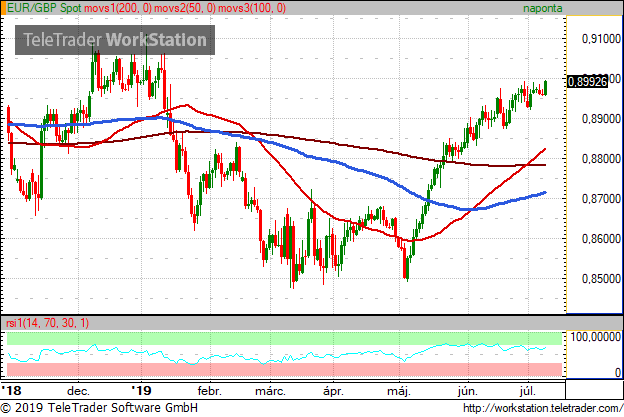The height and width of the screenshot is (417, 624).
Task: Click the EUR/GBP Spot chart title
Action: (x=44, y=8)
